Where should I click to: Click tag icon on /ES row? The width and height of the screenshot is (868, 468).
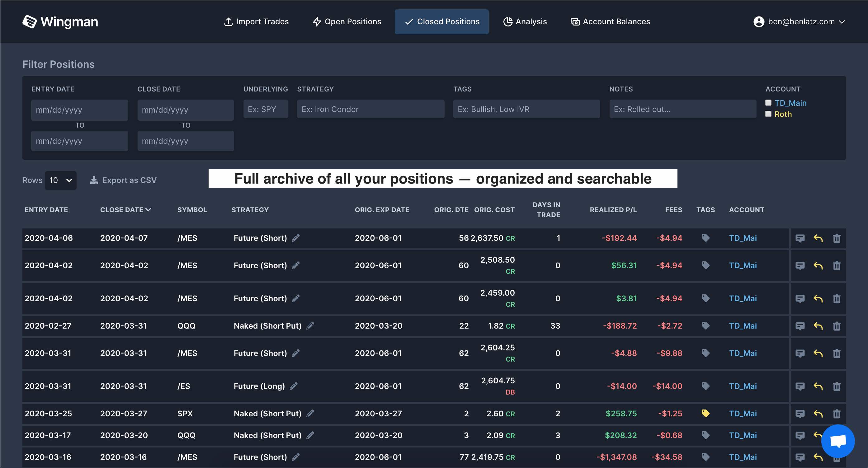(705, 386)
